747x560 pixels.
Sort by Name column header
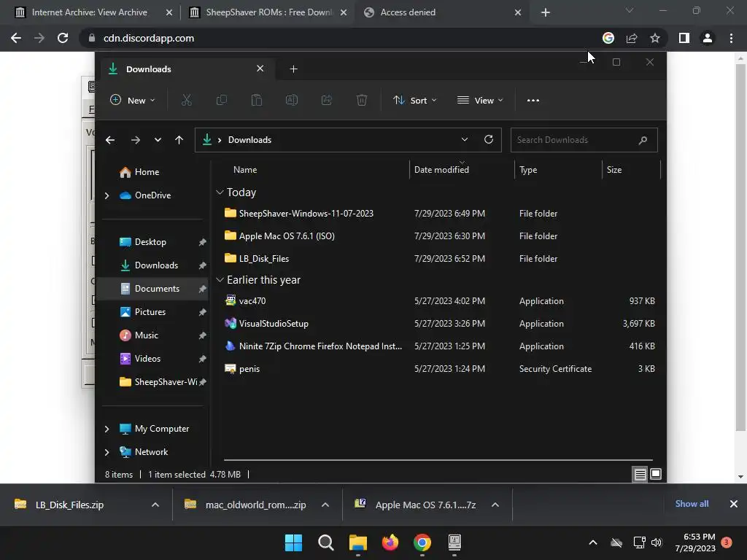coord(245,169)
